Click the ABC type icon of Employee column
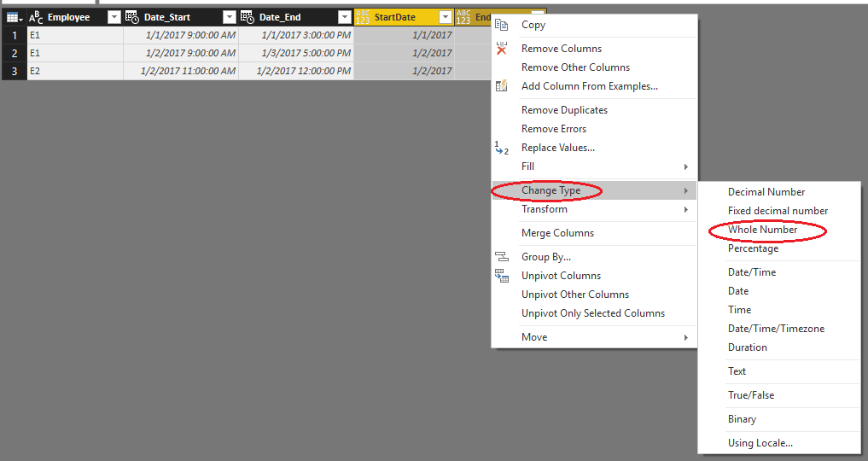 36,18
